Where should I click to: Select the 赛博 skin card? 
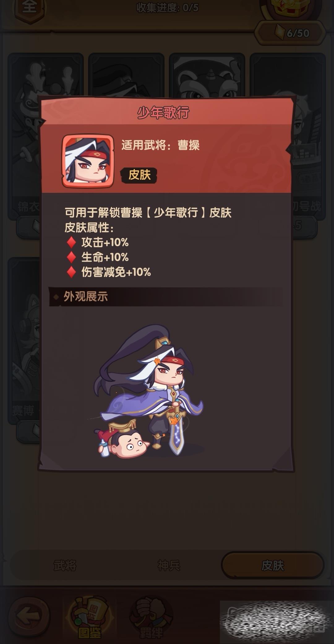[24, 341]
